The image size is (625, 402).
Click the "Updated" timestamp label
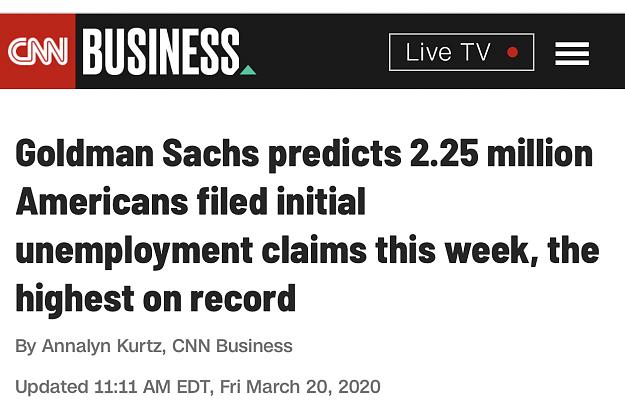(x=52, y=387)
